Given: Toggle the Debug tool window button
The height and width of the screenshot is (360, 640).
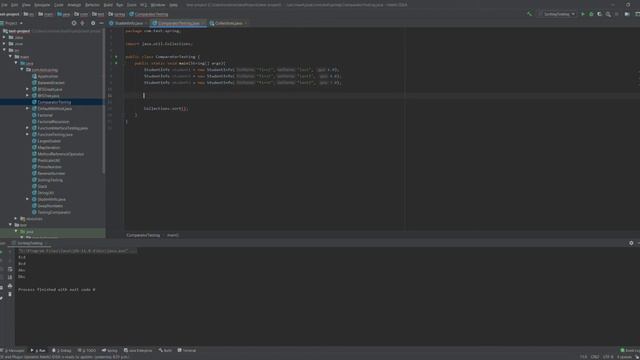Looking at the screenshot, I should [x=62, y=350].
